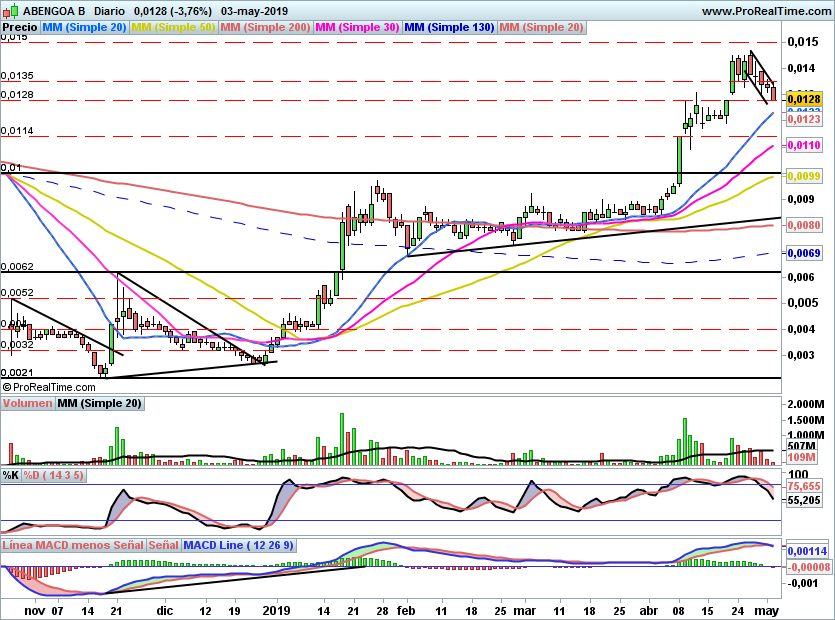Click the 0,006 price axis tick
Screen dimensions: 835x620
pyautogui.click(x=801, y=277)
